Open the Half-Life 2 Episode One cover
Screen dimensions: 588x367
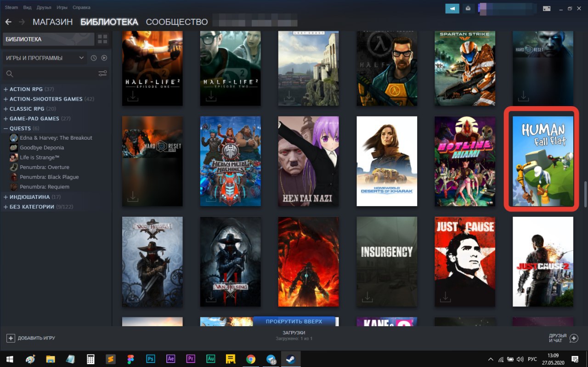153,68
